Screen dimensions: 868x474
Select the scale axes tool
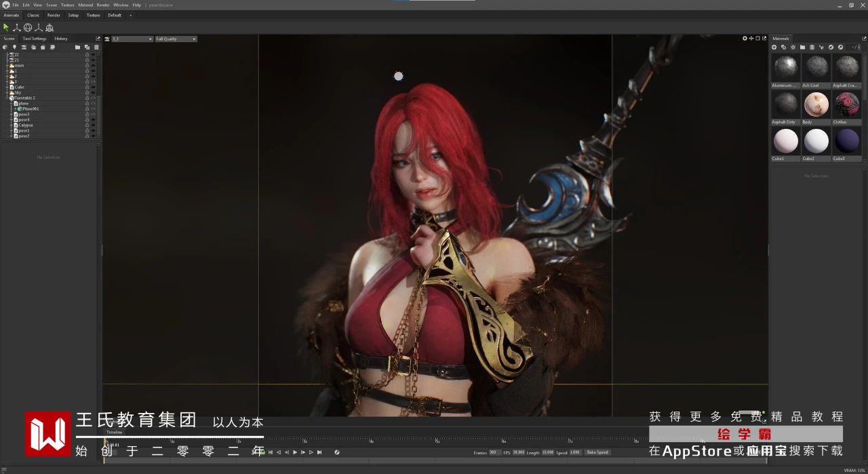coord(39,27)
